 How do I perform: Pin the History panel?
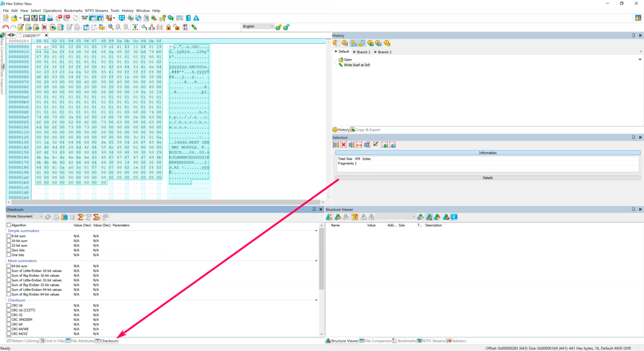click(633, 35)
